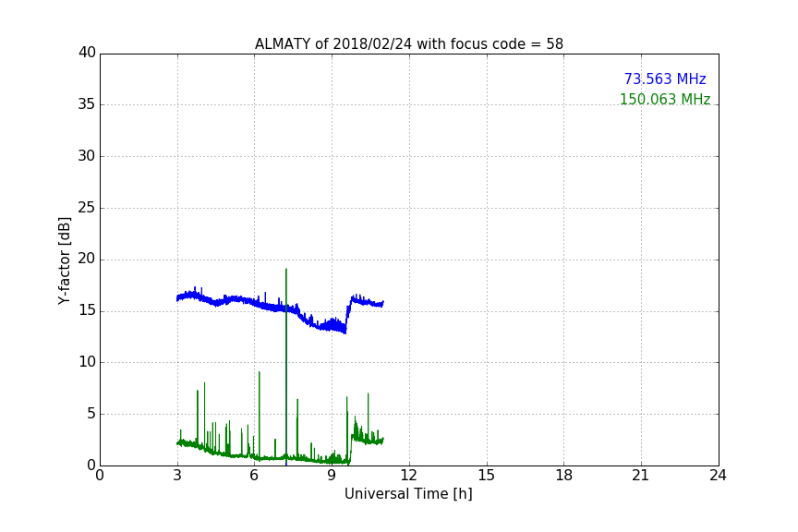The width and height of the screenshot is (798, 532).
Task: Click the x-axis tick label '24'
Action: (719, 476)
